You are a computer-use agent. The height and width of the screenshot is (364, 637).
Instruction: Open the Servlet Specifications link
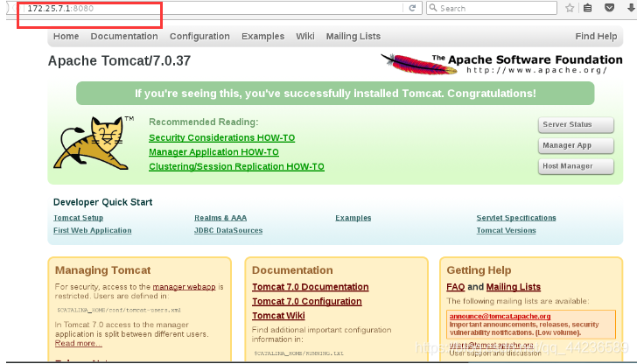pos(516,218)
